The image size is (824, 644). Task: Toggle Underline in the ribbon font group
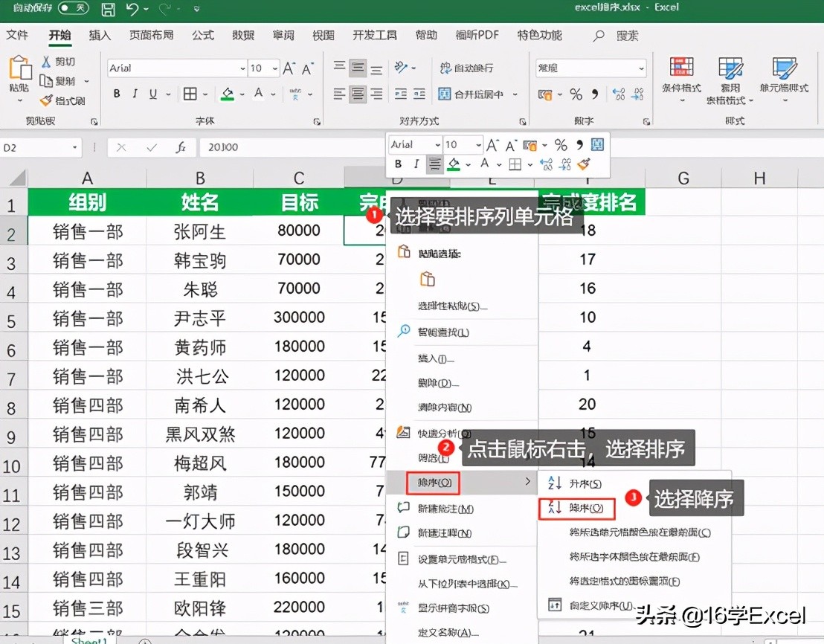pyautogui.click(x=153, y=94)
